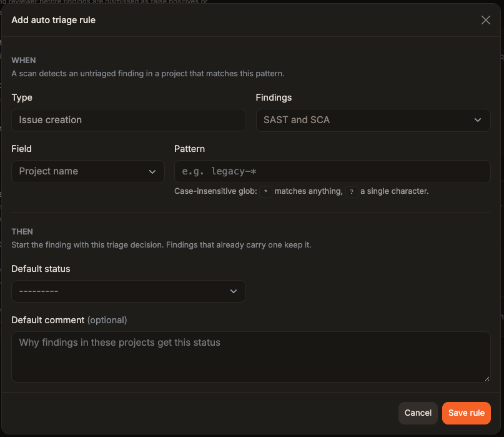
Task: Click the 'Default status' label
Action: 41,269
